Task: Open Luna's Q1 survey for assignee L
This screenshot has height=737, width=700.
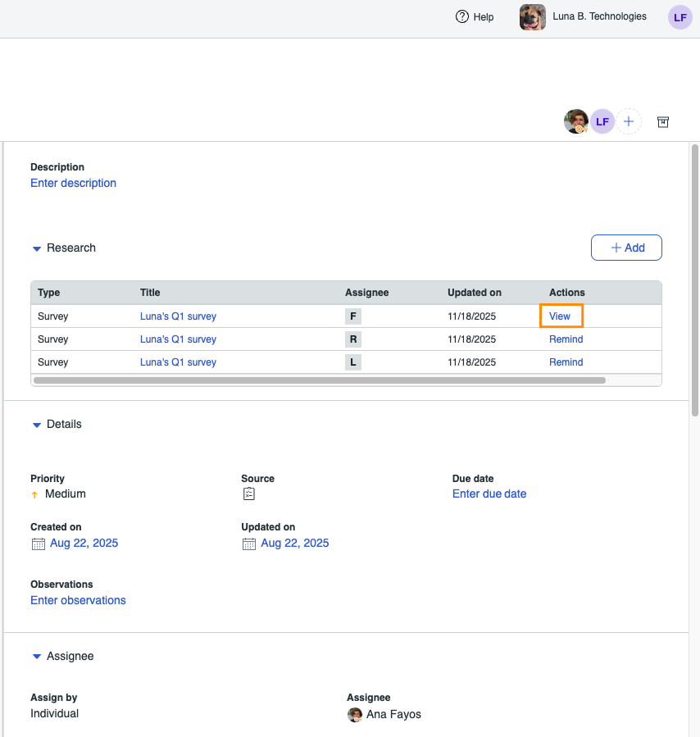Action: pyautogui.click(x=178, y=362)
